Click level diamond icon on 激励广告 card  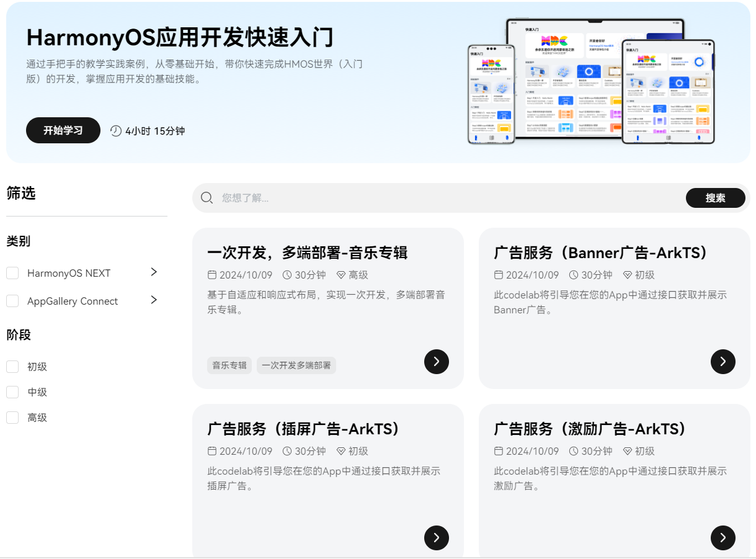[627, 451]
